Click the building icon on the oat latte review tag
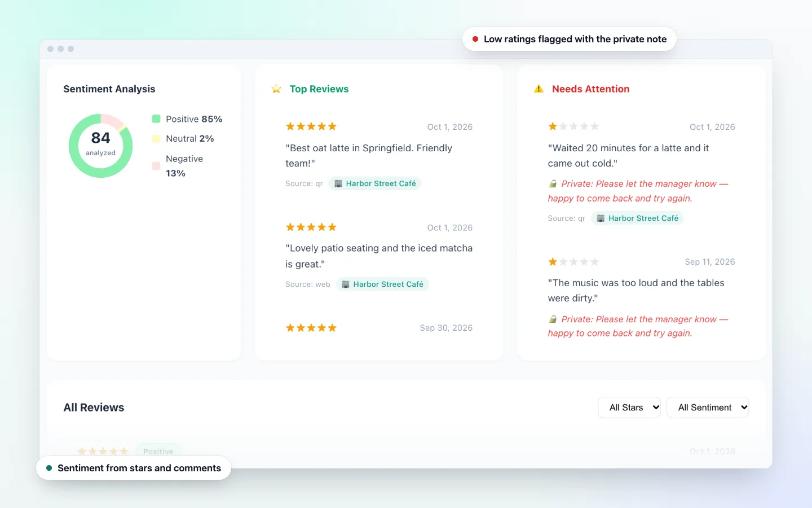This screenshot has width=812, height=508. 338,183
